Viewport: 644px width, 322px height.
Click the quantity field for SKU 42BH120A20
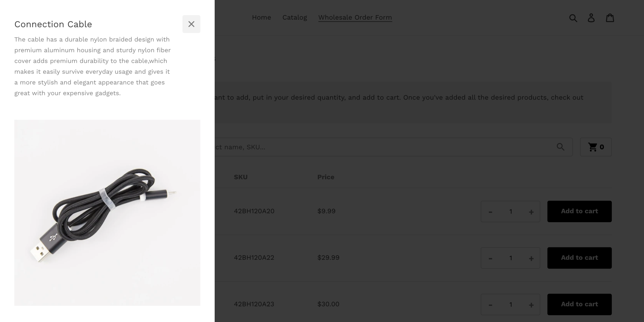coord(511,212)
